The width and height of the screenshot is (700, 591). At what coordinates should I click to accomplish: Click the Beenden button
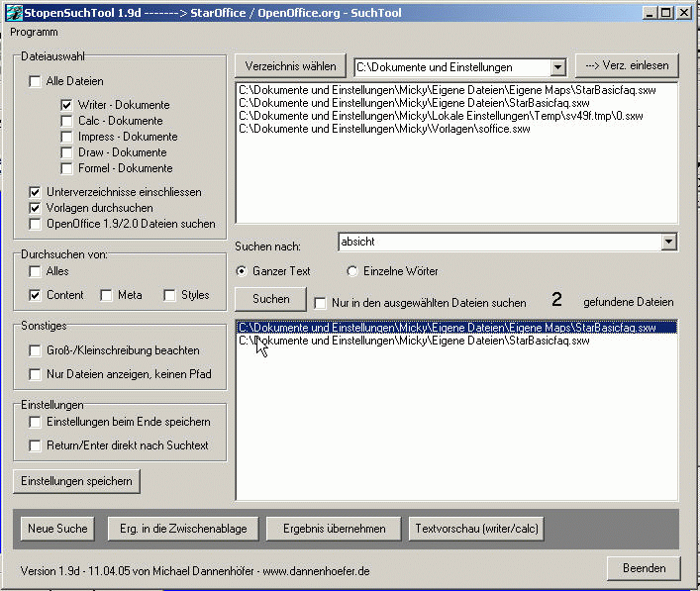[x=644, y=568]
